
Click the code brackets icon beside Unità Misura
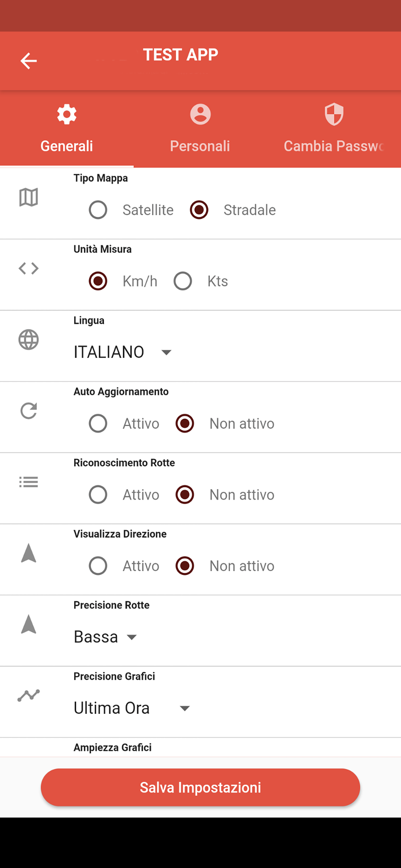29,268
